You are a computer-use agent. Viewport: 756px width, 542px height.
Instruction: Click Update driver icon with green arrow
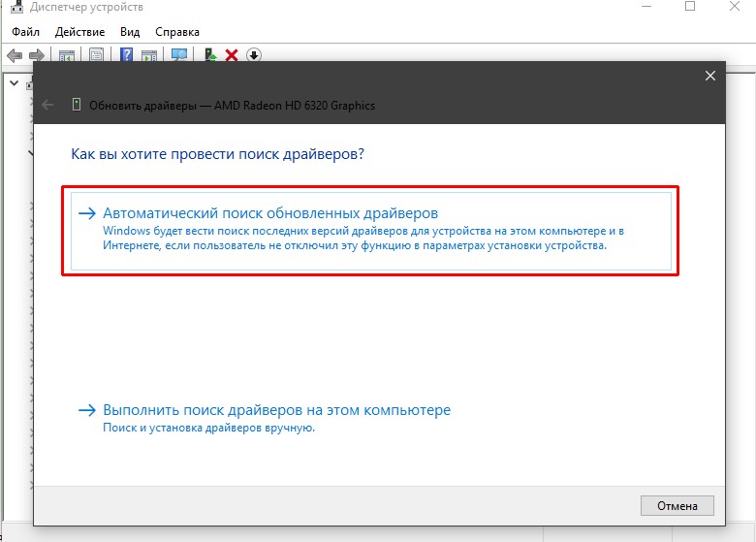click(210, 55)
